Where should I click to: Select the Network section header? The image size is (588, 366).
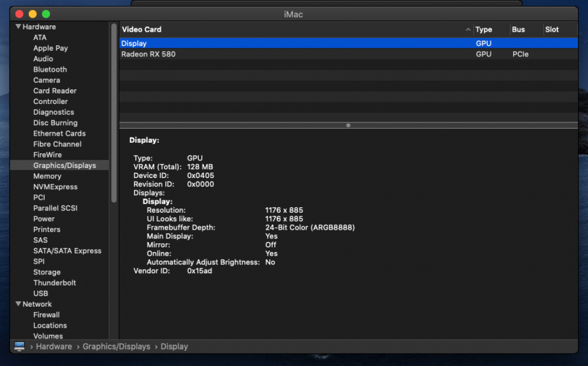37,304
